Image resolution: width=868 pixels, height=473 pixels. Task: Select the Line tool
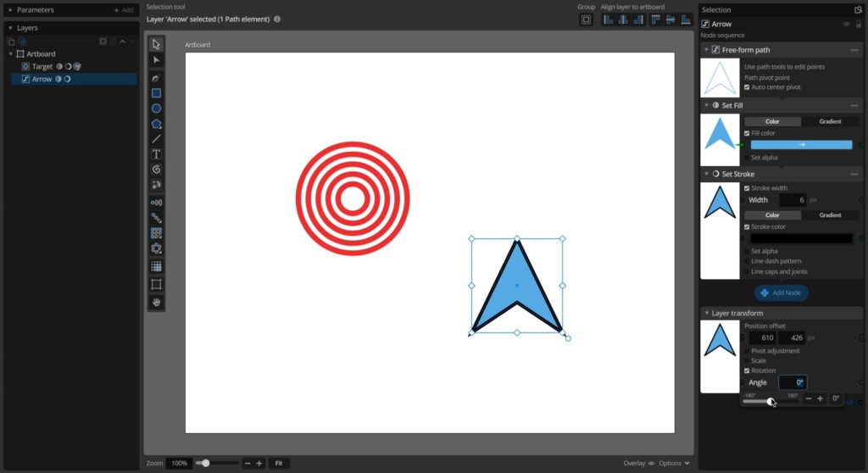click(x=156, y=139)
